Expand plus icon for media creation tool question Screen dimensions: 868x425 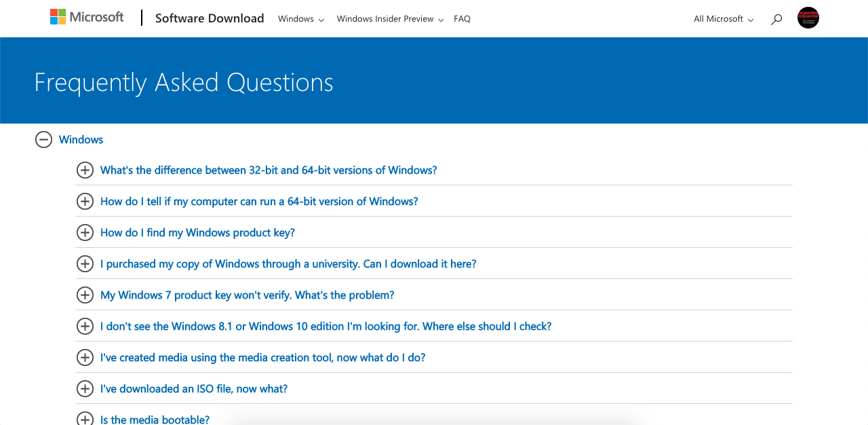pos(85,358)
